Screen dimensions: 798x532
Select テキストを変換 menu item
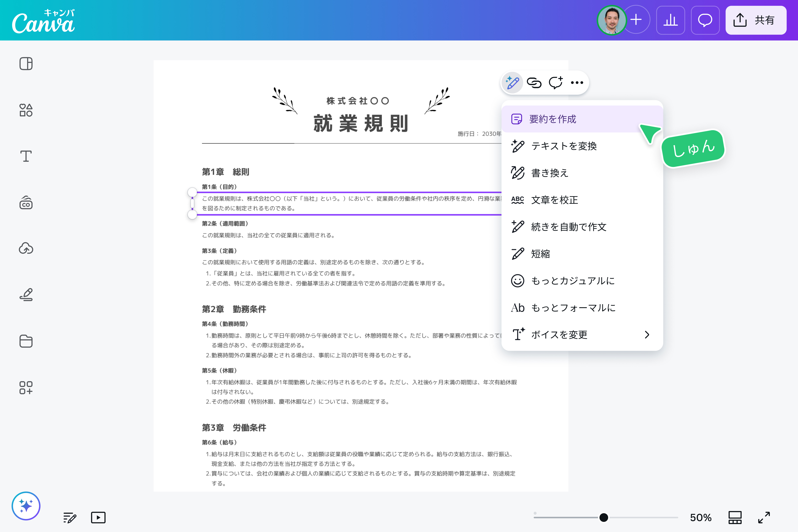pyautogui.click(x=582, y=146)
